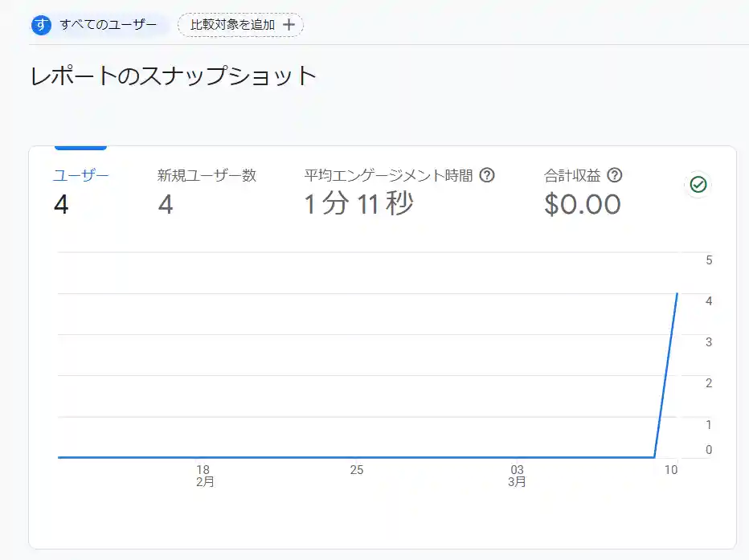This screenshot has height=560, width=749.
Task: Click the chart line peak at value 4
Action: point(677,294)
